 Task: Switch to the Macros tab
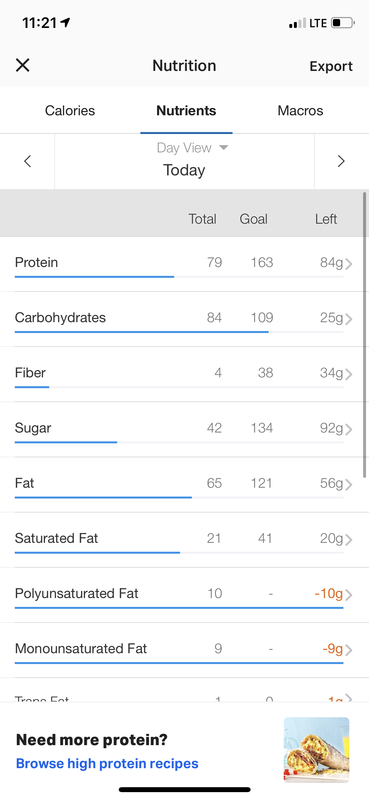300,111
